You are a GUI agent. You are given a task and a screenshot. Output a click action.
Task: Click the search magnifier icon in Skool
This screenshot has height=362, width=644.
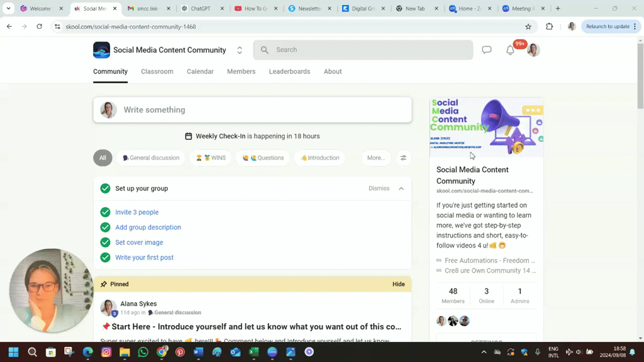tap(265, 50)
